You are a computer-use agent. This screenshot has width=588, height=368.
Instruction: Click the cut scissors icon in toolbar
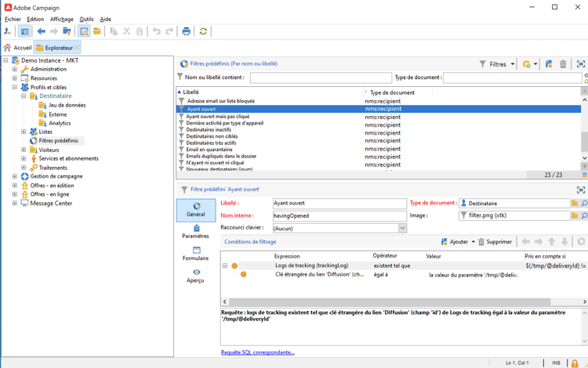click(127, 31)
